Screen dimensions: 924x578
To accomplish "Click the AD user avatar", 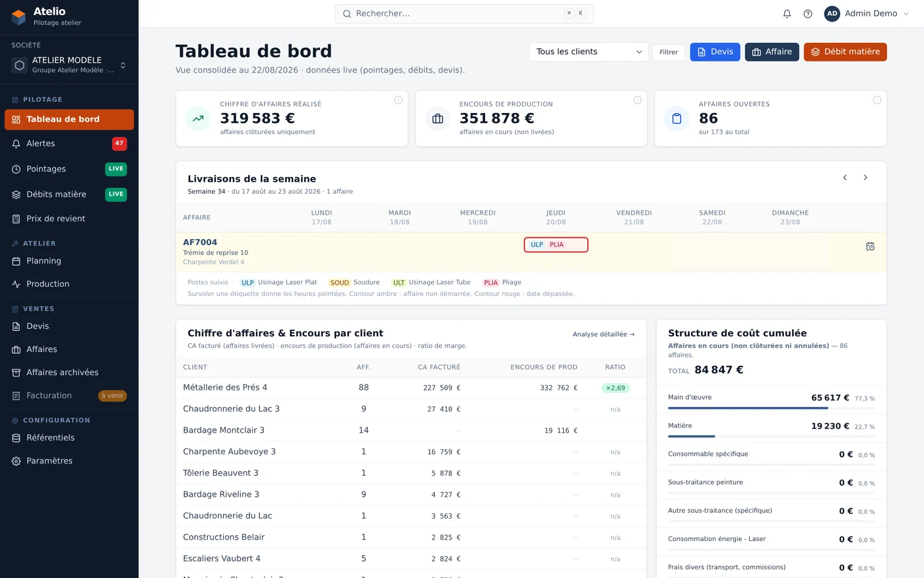I will pos(832,14).
